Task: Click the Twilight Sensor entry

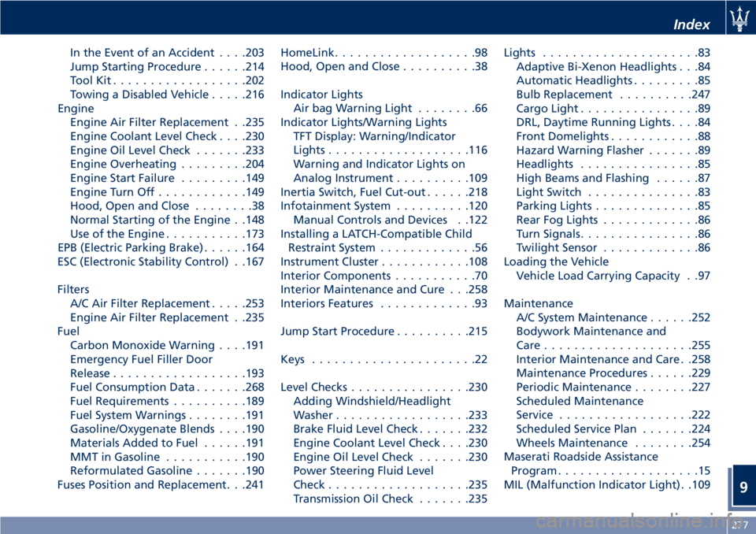Action: [613, 247]
